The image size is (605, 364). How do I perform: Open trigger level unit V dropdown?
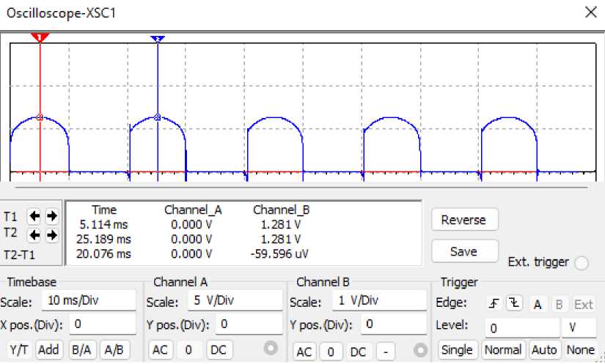point(579,328)
